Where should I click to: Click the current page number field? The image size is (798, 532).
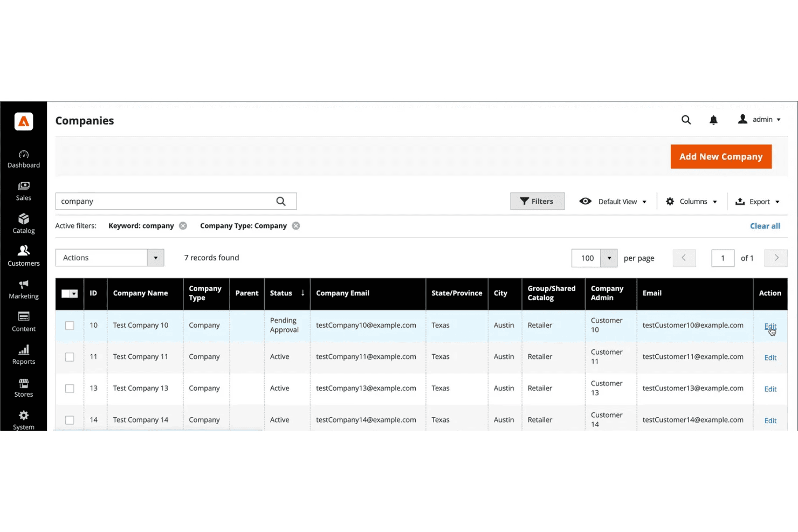[723, 258]
